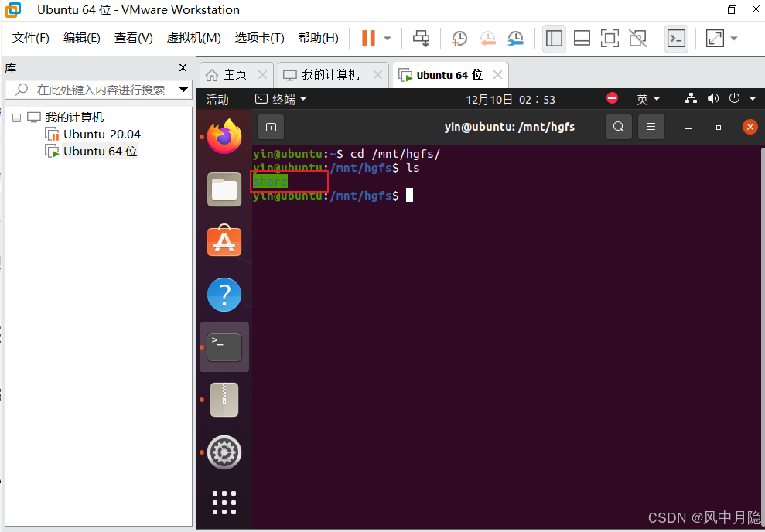Viewport: 765px width, 532px height.
Task: Open a new terminal tab
Action: tap(271, 128)
